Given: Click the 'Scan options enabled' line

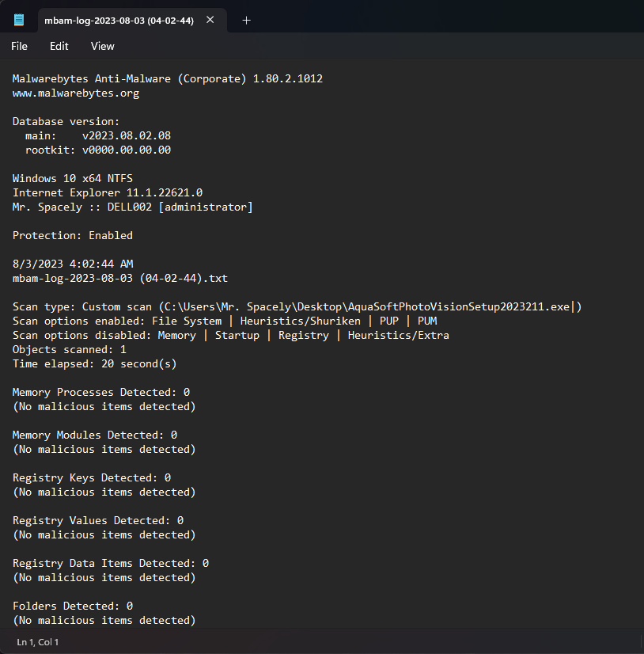Looking at the screenshot, I should pyautogui.click(x=225, y=321).
